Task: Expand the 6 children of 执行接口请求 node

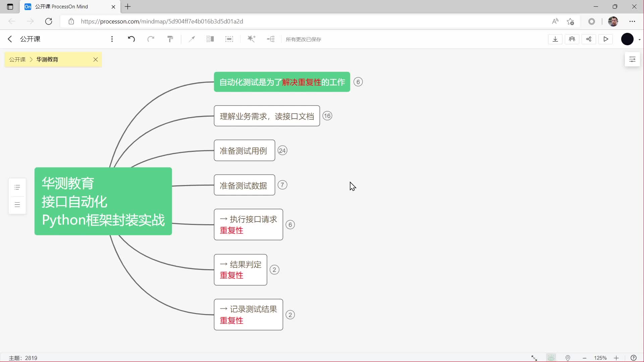Action: [x=290, y=225]
